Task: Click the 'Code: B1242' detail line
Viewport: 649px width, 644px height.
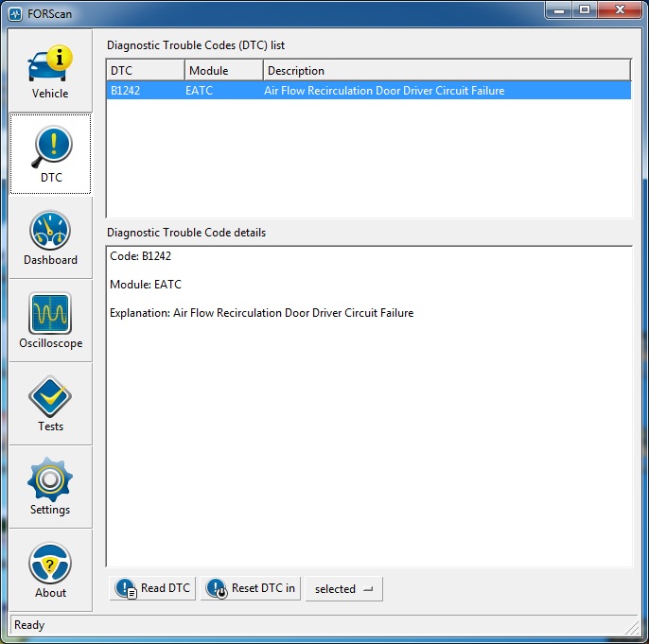Action: (x=140, y=256)
